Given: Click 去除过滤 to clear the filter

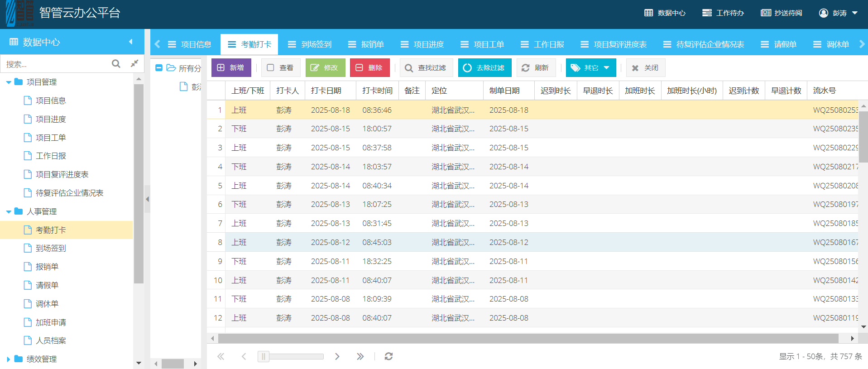Looking at the screenshot, I should 484,68.
